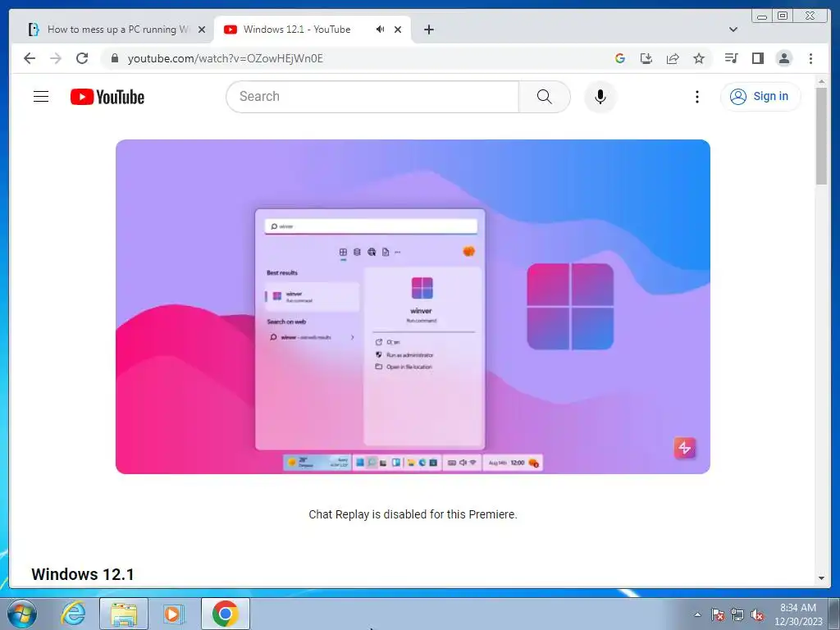This screenshot has height=630, width=840.
Task: Click the address bar URL
Action: pyautogui.click(x=226, y=58)
